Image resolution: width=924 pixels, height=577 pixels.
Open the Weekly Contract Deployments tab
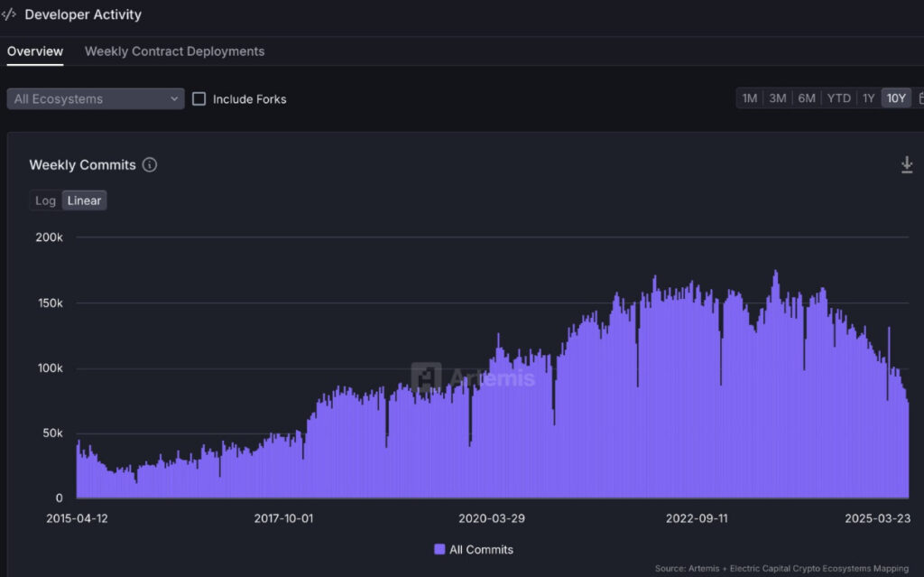click(174, 51)
